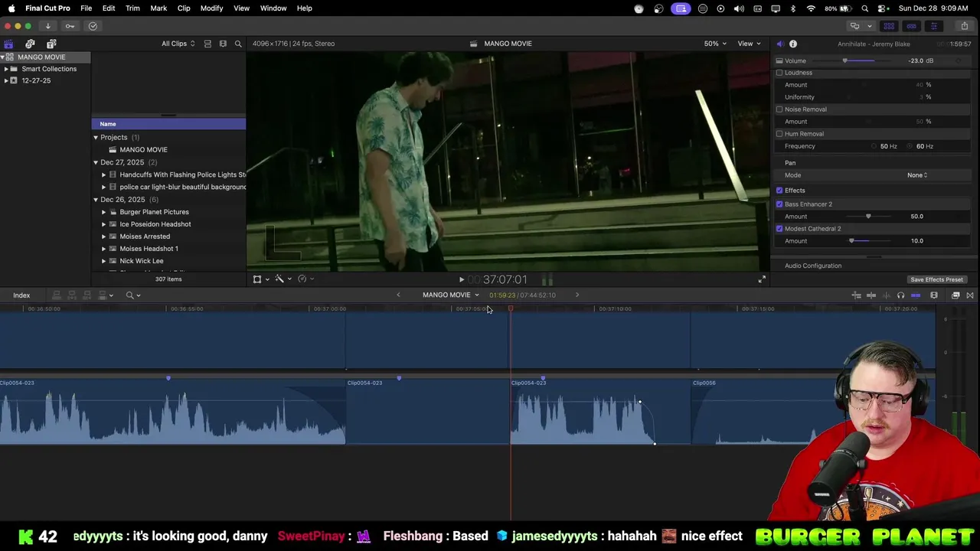Show or hide the Browser panel
Image resolution: width=980 pixels, height=551 pixels.
coord(889,26)
